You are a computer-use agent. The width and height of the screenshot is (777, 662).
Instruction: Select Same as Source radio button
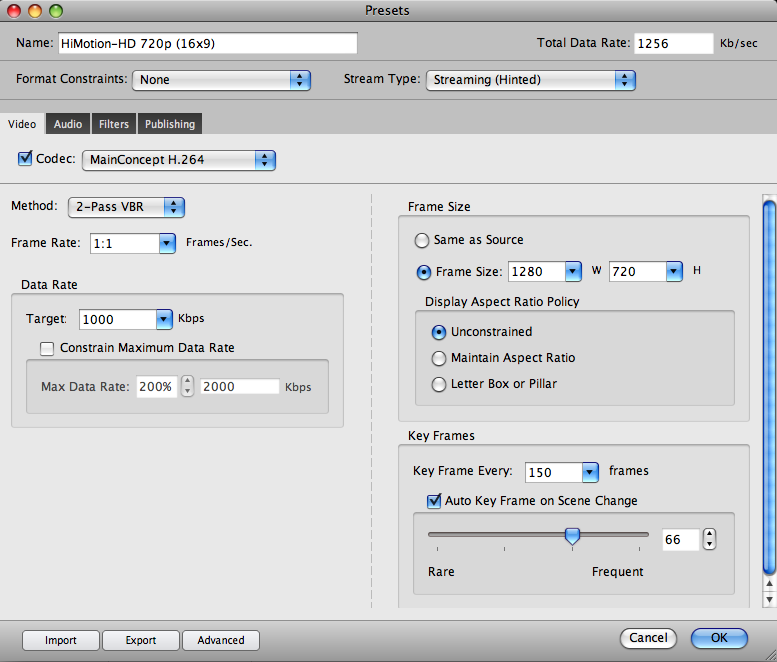tap(422, 240)
